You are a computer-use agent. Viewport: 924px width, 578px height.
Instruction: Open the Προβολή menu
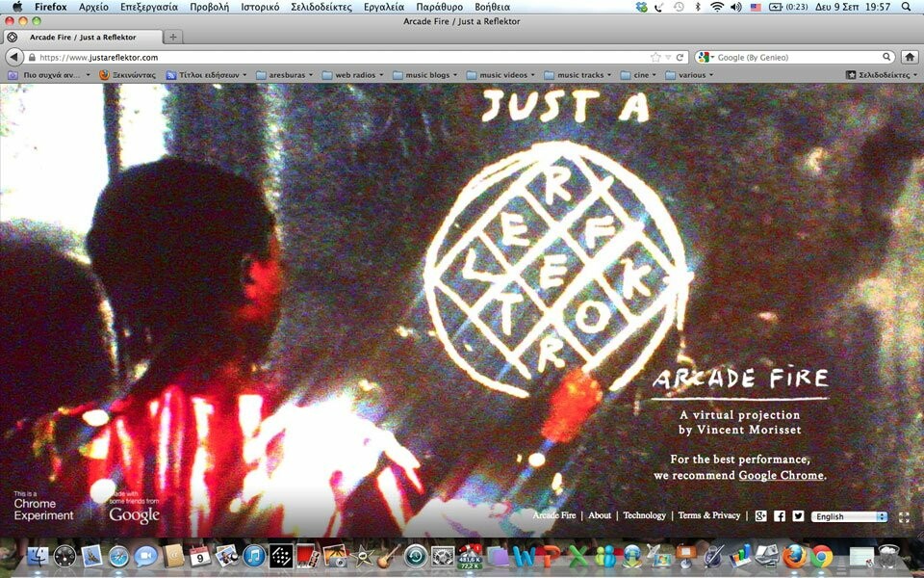[209, 7]
